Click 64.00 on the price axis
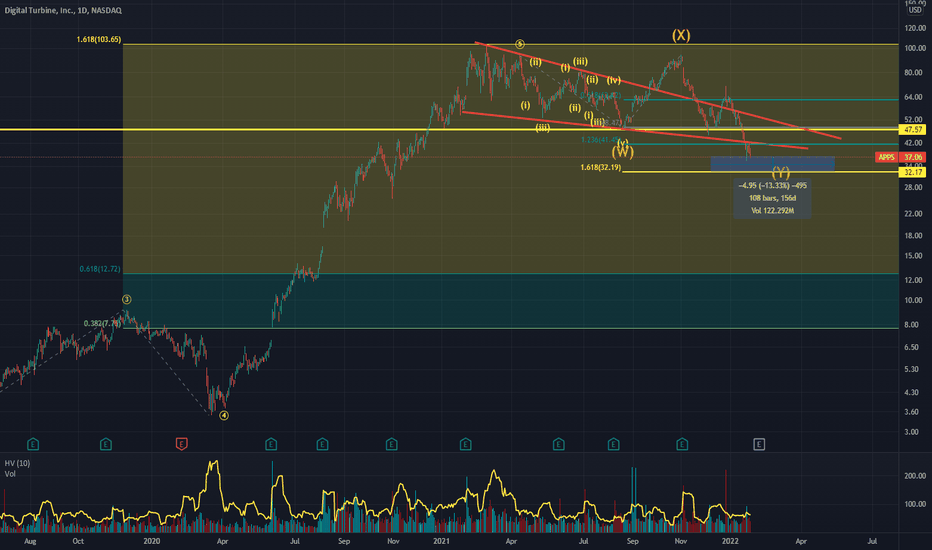The image size is (932, 550). pos(915,97)
